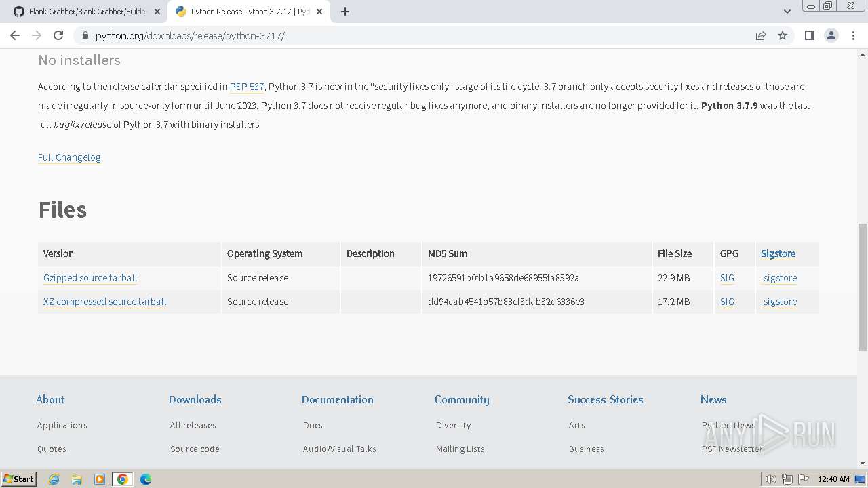Open the Full Changelog link

tap(69, 157)
